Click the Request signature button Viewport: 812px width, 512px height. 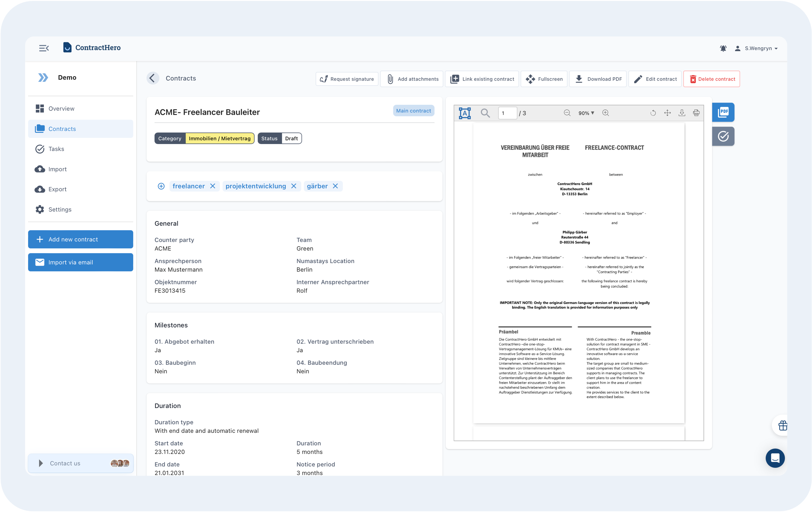pos(347,79)
